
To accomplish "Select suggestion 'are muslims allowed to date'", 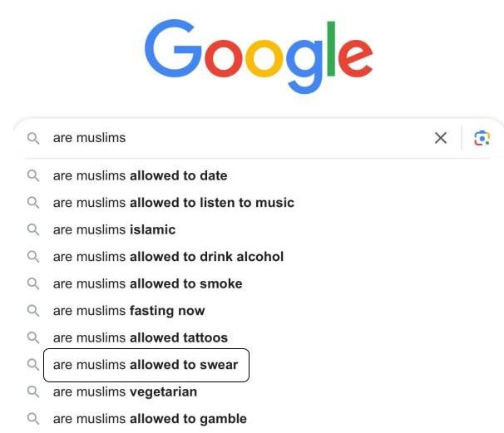I will point(141,175).
